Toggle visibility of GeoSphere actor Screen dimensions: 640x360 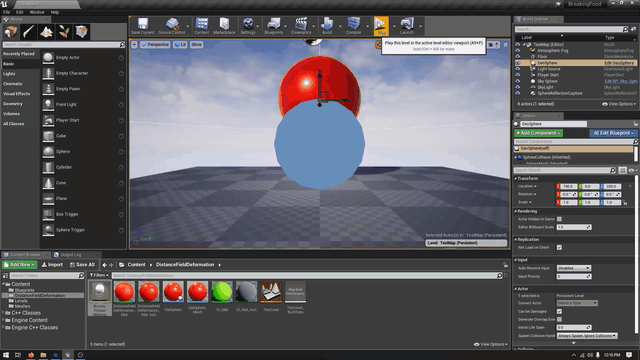(x=518, y=63)
